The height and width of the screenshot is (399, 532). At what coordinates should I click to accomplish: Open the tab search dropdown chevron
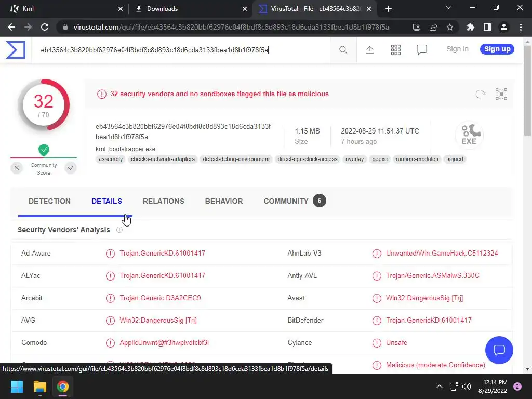coord(448,7)
